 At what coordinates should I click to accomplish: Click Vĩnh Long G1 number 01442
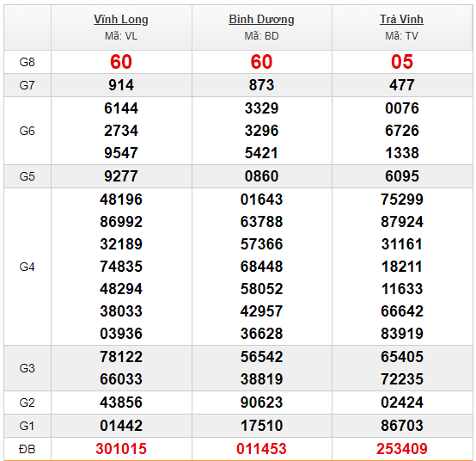pos(121,426)
